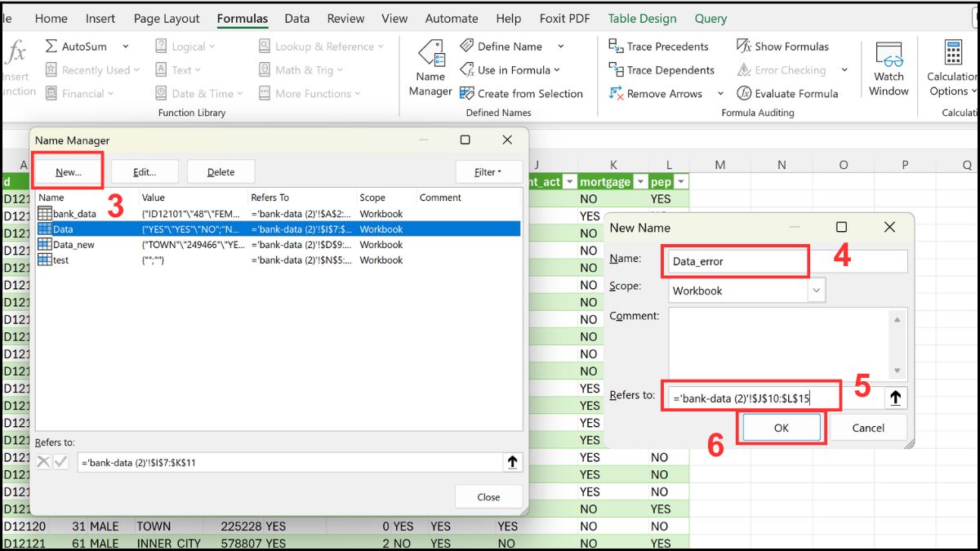Click Define Name
Screen dimensions: 980x551
(x=510, y=46)
